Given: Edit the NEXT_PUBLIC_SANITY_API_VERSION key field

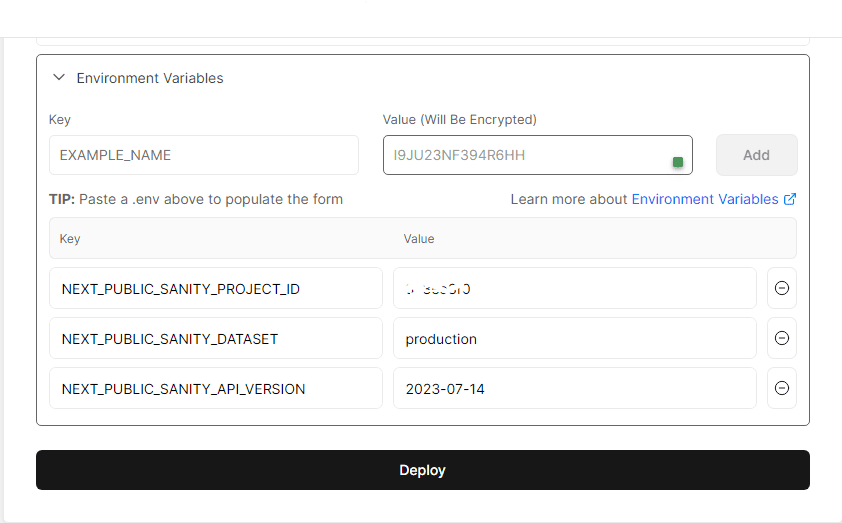Looking at the screenshot, I should (x=215, y=389).
